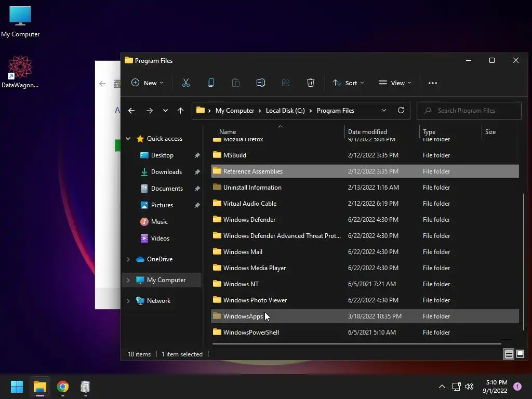Open the recent locations dropdown arrow
532x399 pixels.
[x=165, y=111]
